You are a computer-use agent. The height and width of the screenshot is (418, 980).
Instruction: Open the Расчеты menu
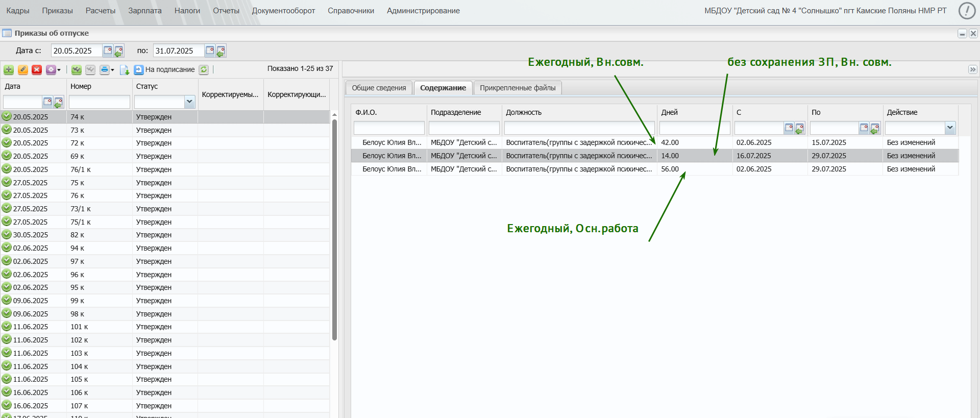click(101, 11)
